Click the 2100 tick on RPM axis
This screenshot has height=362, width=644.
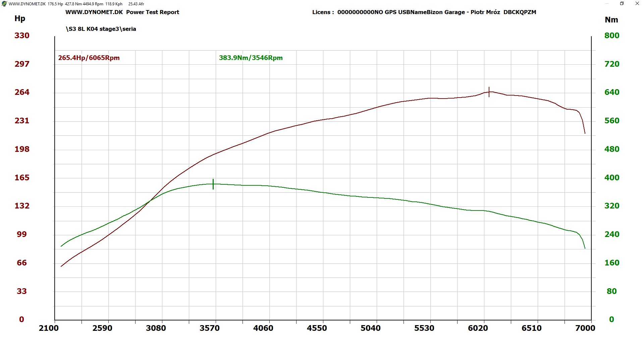pyautogui.click(x=49, y=328)
